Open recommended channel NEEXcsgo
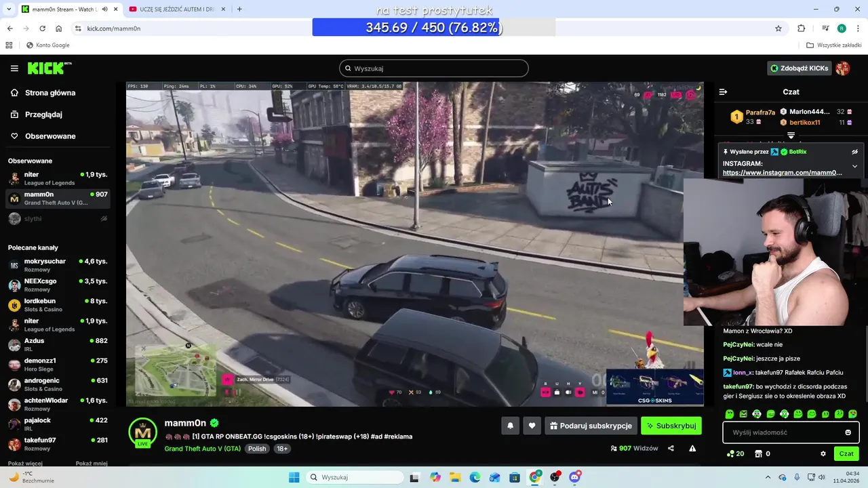Image resolution: width=868 pixels, height=488 pixels. pos(57,285)
